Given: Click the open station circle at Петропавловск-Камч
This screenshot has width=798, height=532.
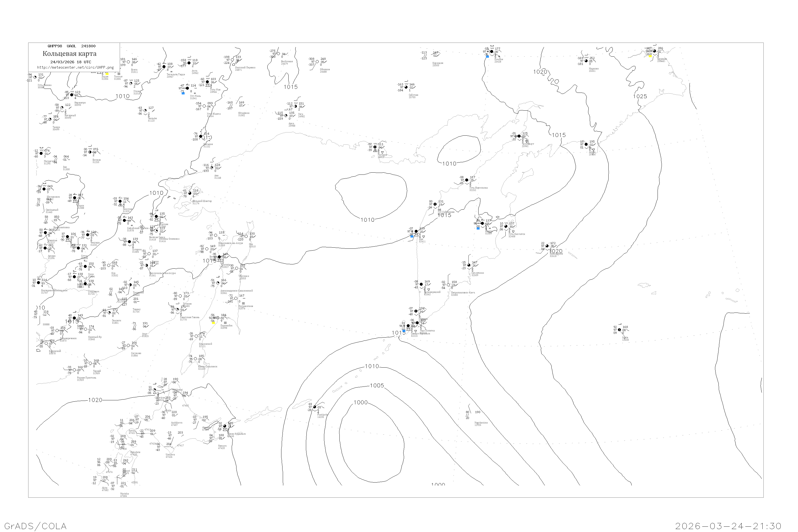Looking at the screenshot, I should 448,285.
